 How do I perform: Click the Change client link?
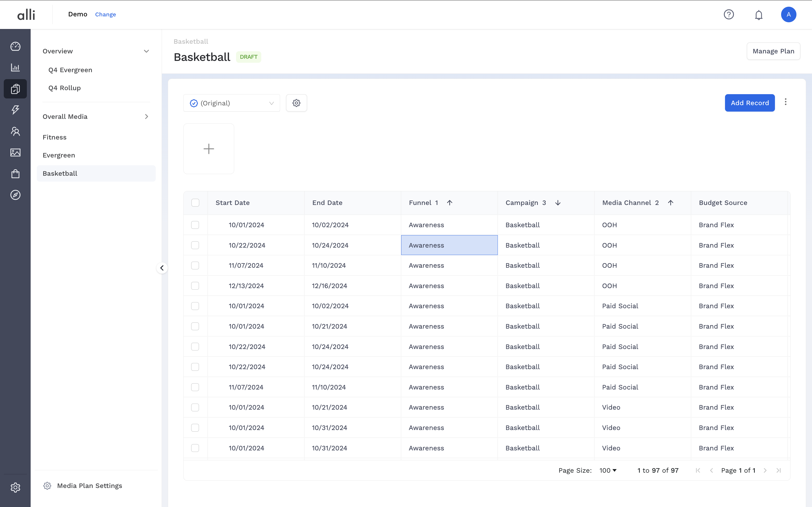105,14
